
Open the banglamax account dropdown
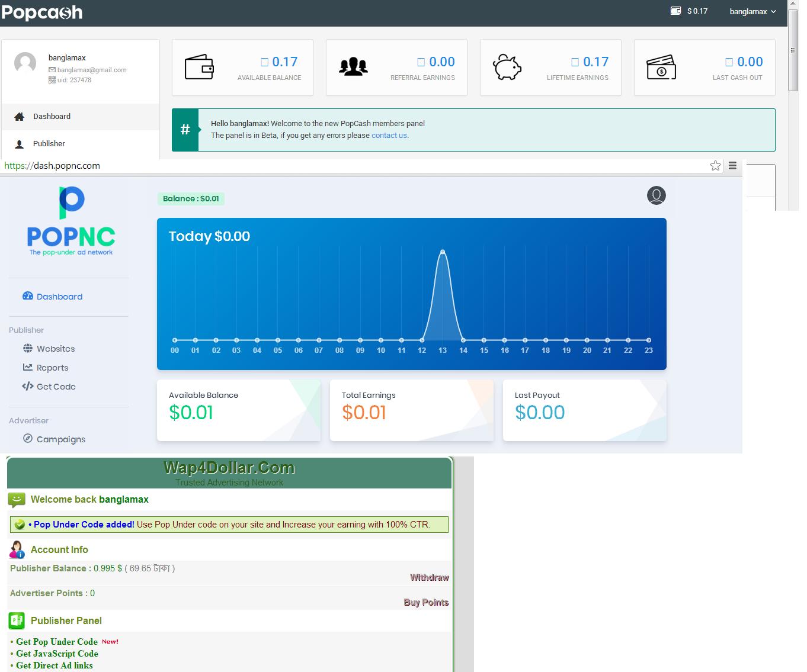[752, 11]
